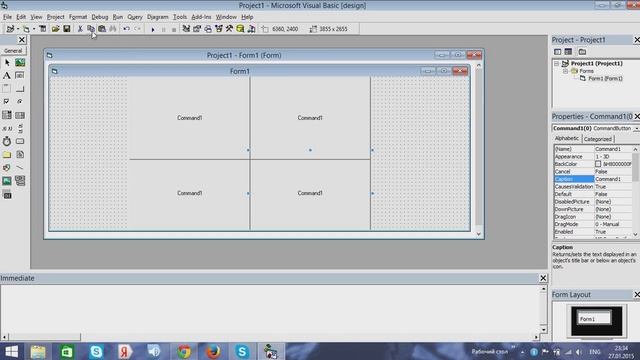The height and width of the screenshot is (360, 640).
Task: Click View Object in Project panel
Action: coord(568,52)
